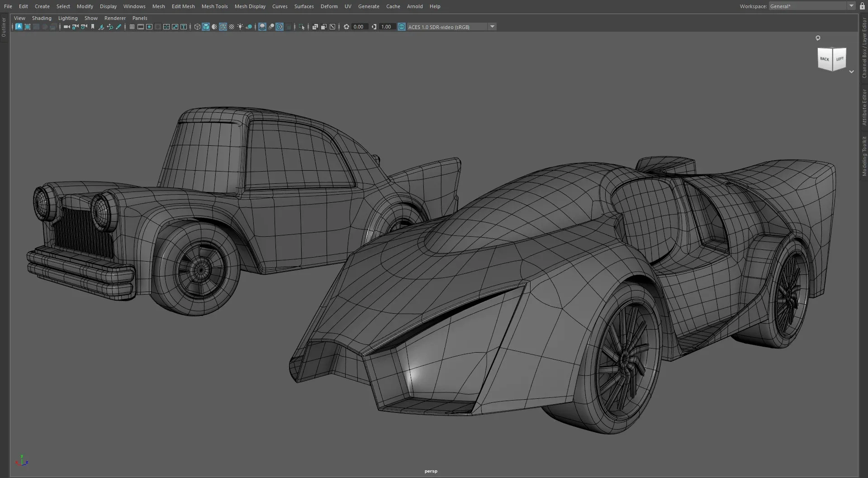This screenshot has width=868, height=478.
Task: Click the select camera icon
Action: click(x=67, y=27)
